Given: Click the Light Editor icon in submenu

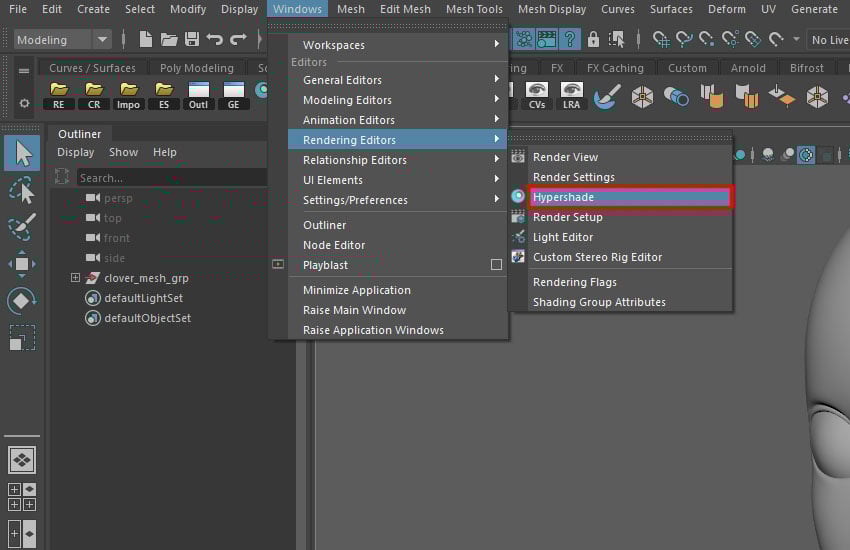Looking at the screenshot, I should (518, 237).
